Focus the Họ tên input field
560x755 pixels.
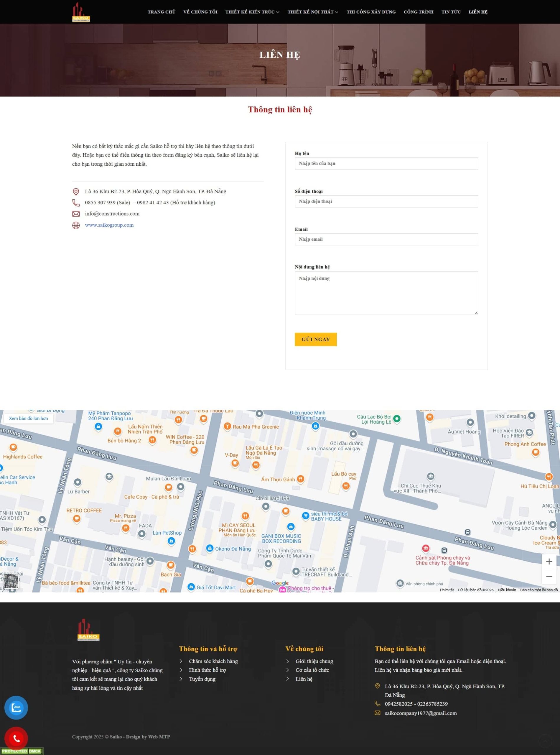(386, 163)
